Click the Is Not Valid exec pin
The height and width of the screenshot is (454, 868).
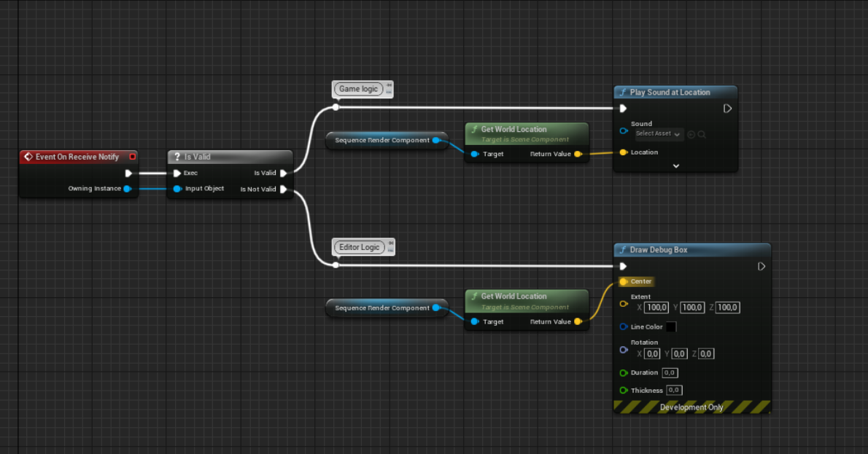(284, 189)
